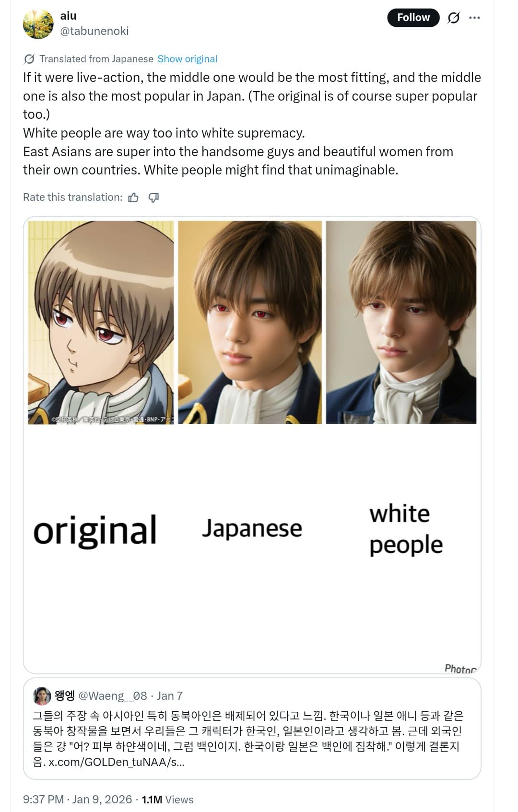Viewport: 518px width, 812px height.
Task: Click the Grok icon beside Follow
Action: point(453,18)
